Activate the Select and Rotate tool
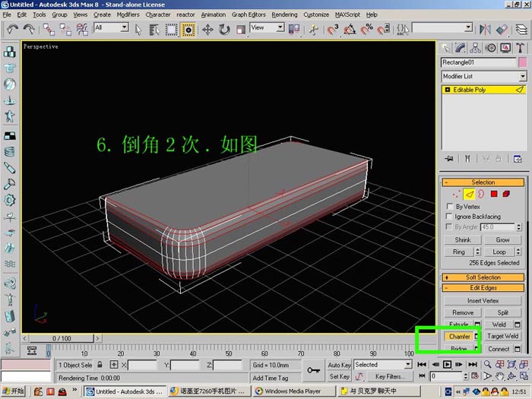 224,30
